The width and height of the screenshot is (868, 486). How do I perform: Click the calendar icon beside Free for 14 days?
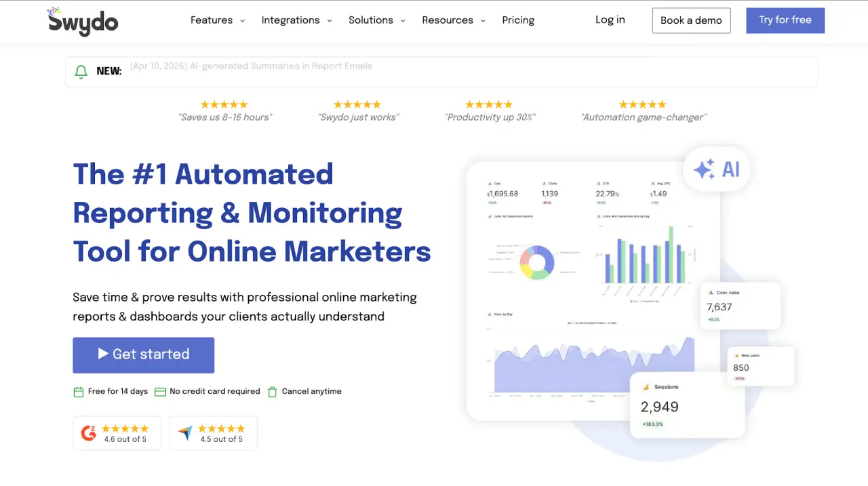tap(78, 392)
